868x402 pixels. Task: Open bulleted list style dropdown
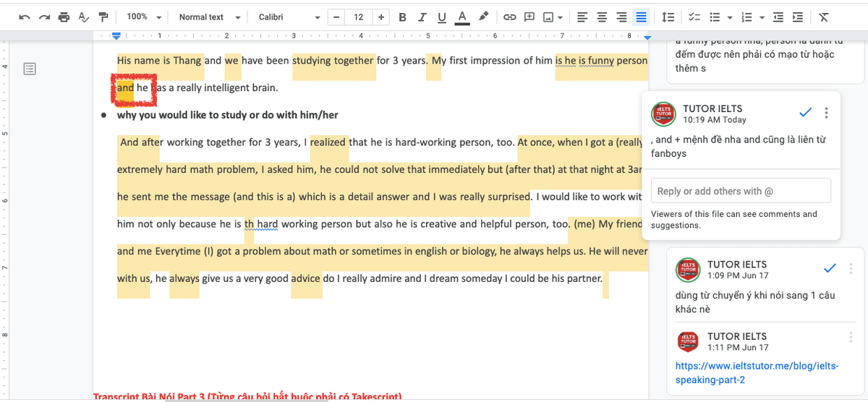point(730,17)
